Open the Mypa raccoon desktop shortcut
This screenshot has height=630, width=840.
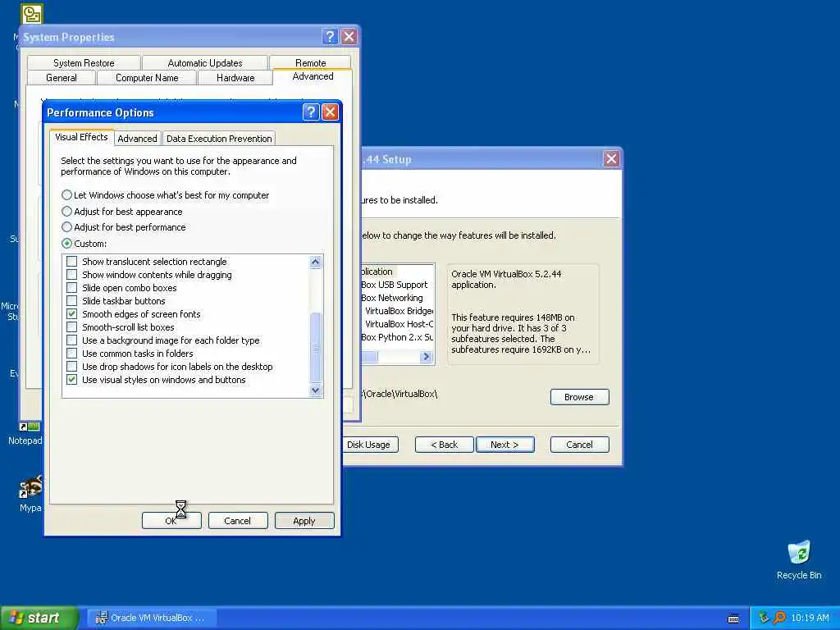[30, 493]
